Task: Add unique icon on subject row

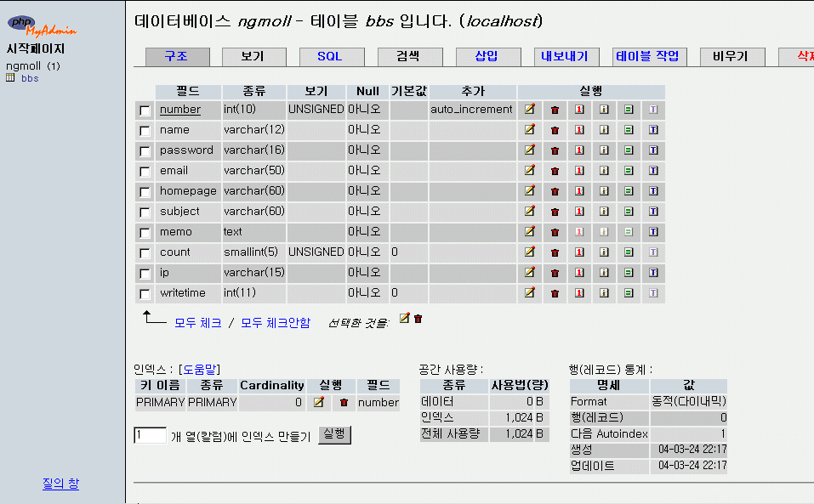Action: [629, 212]
